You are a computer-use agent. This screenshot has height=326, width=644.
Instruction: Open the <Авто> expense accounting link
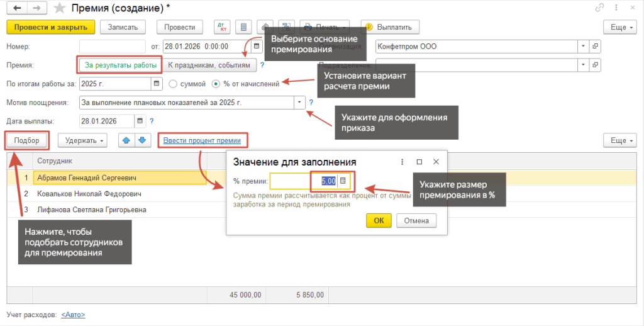pyautogui.click(x=73, y=315)
